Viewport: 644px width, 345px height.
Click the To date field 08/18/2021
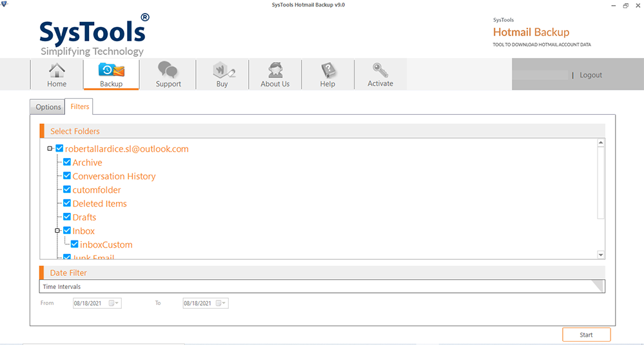tap(206, 304)
